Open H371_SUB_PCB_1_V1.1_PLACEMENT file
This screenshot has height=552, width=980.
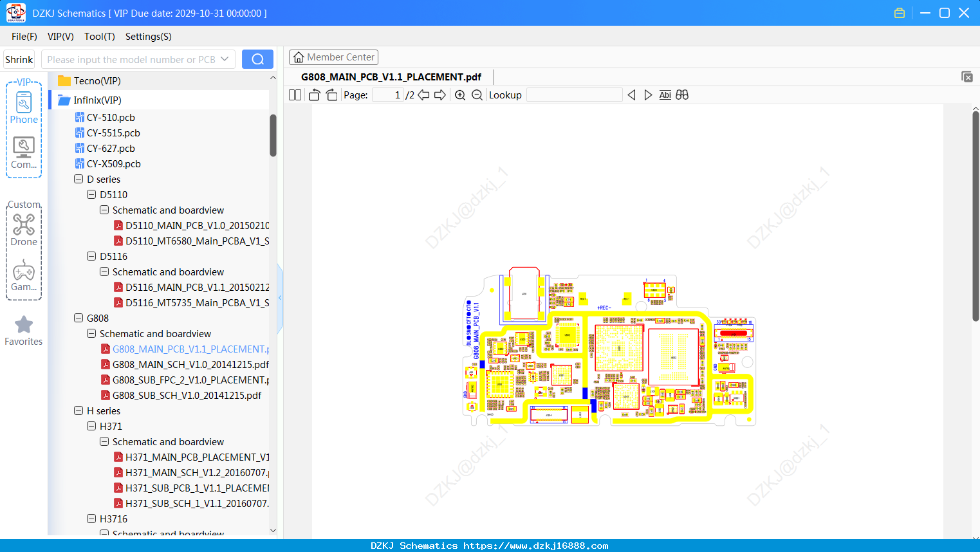[192, 488]
